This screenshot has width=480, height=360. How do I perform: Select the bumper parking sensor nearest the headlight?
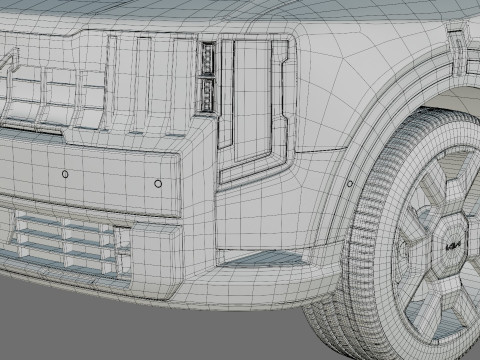(158, 183)
